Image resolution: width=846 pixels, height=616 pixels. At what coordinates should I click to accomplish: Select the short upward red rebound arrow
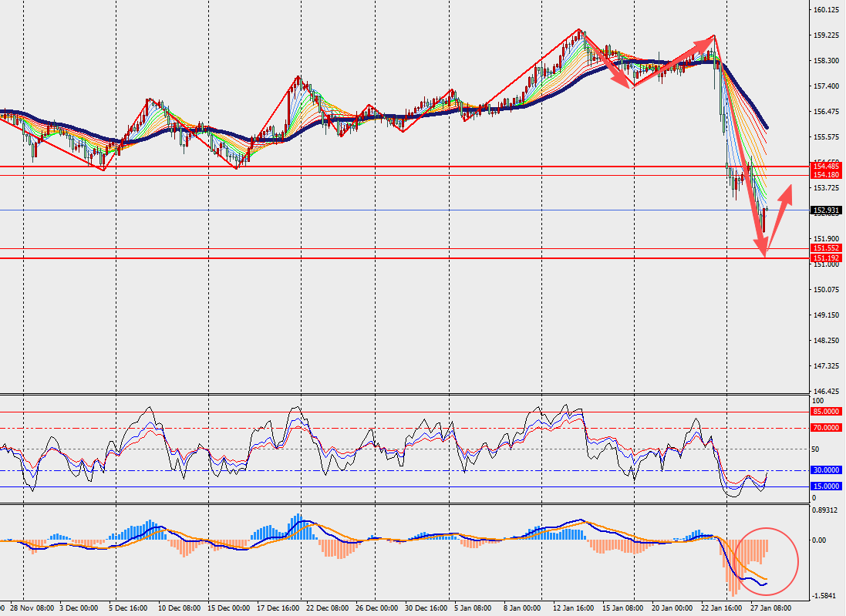(779, 220)
